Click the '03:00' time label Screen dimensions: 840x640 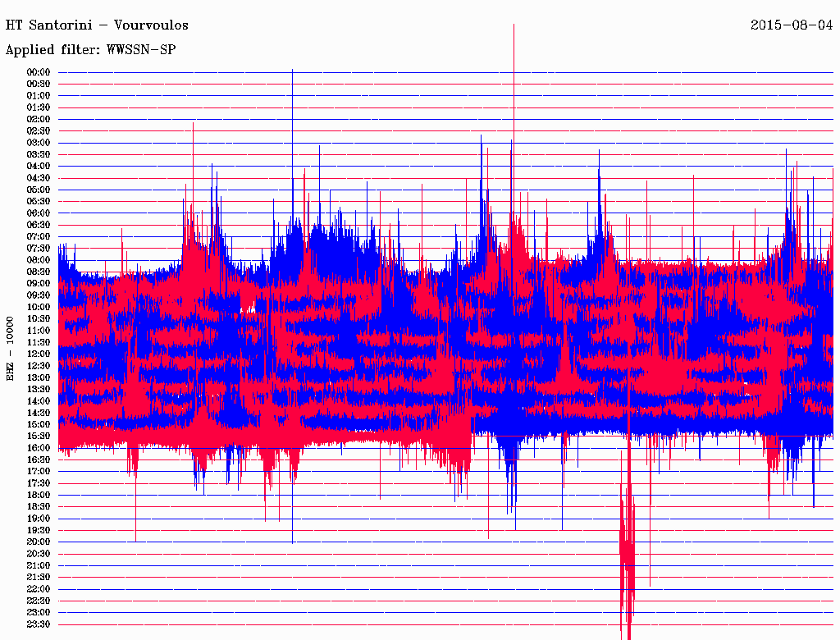pyautogui.click(x=39, y=143)
